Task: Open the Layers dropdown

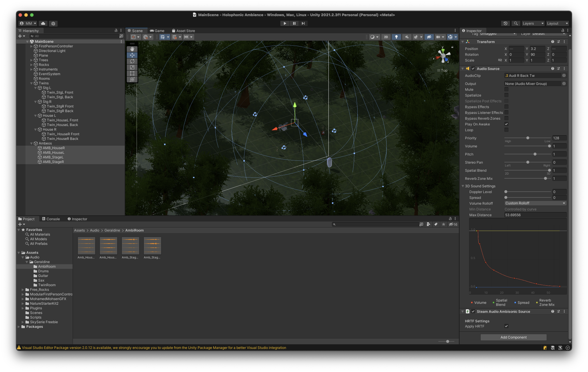Action: (533, 23)
